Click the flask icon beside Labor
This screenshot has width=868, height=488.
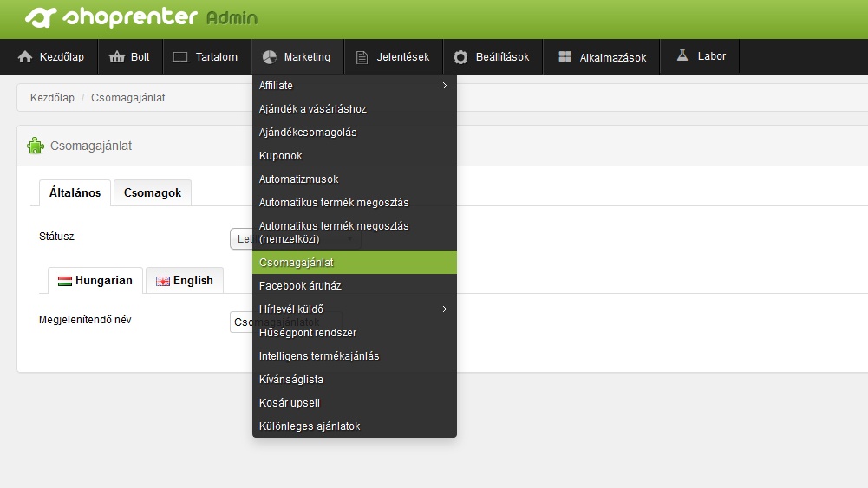tap(682, 55)
